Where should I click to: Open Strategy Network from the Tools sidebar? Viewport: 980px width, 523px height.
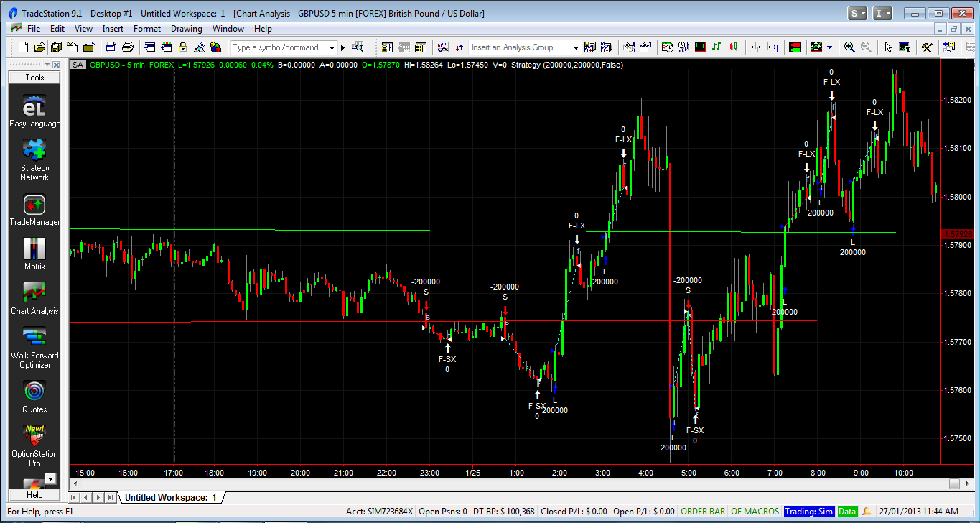tap(34, 160)
